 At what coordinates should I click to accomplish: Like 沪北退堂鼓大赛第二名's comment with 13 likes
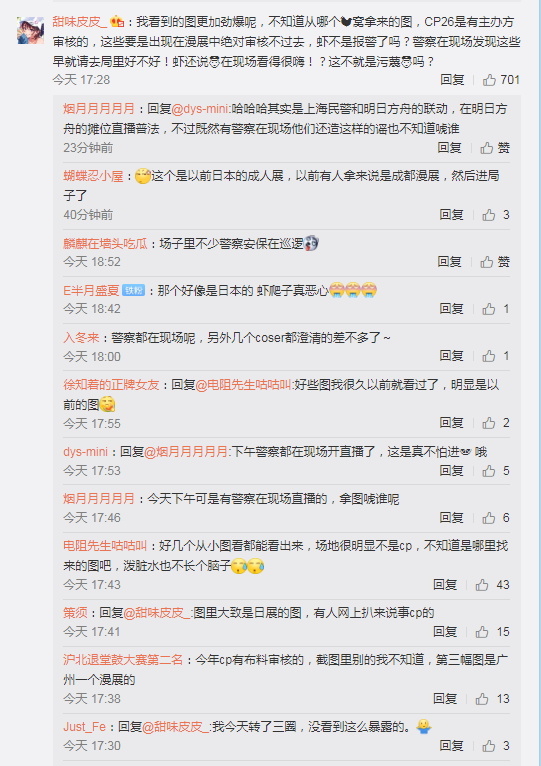pyautogui.click(x=493, y=699)
